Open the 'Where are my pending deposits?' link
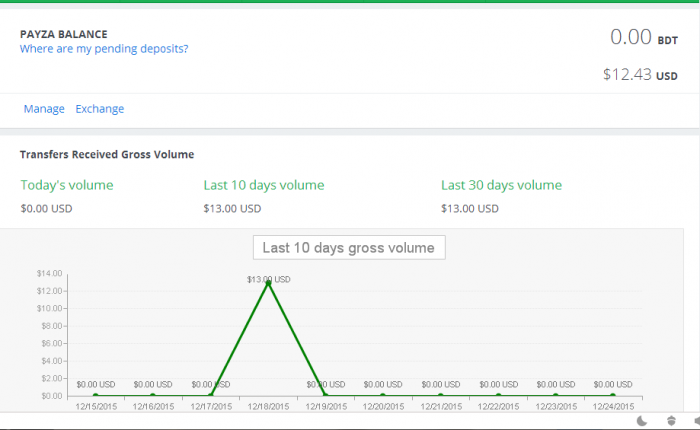The width and height of the screenshot is (700, 430). coord(104,49)
